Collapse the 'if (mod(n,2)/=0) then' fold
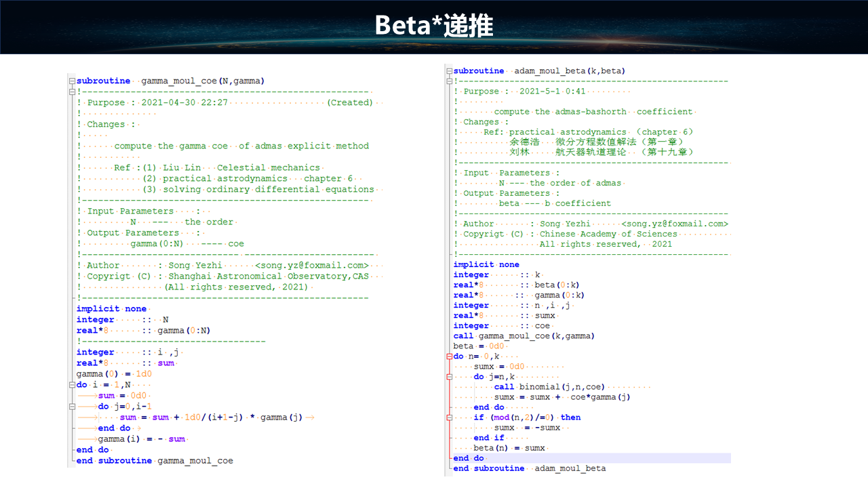The width and height of the screenshot is (868, 488). [449, 418]
